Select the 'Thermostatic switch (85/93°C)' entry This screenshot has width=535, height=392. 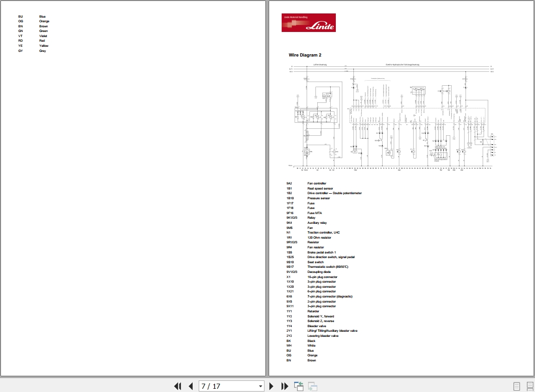[327, 267]
